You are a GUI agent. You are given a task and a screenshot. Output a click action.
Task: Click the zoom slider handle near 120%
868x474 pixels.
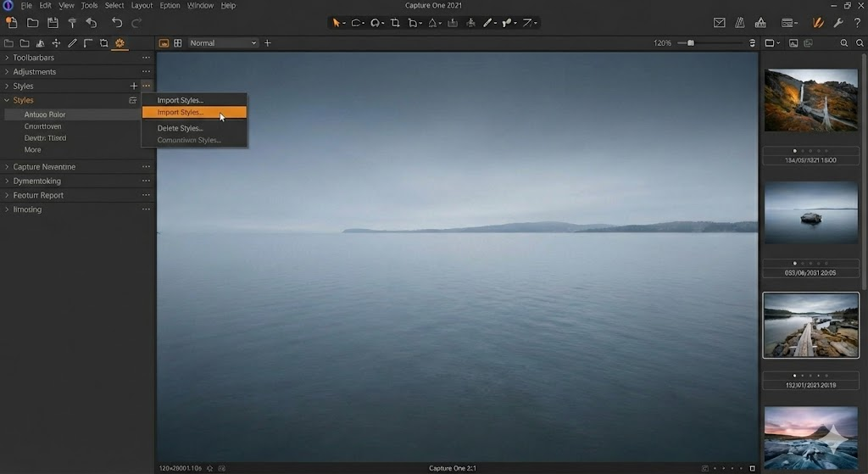coord(690,42)
